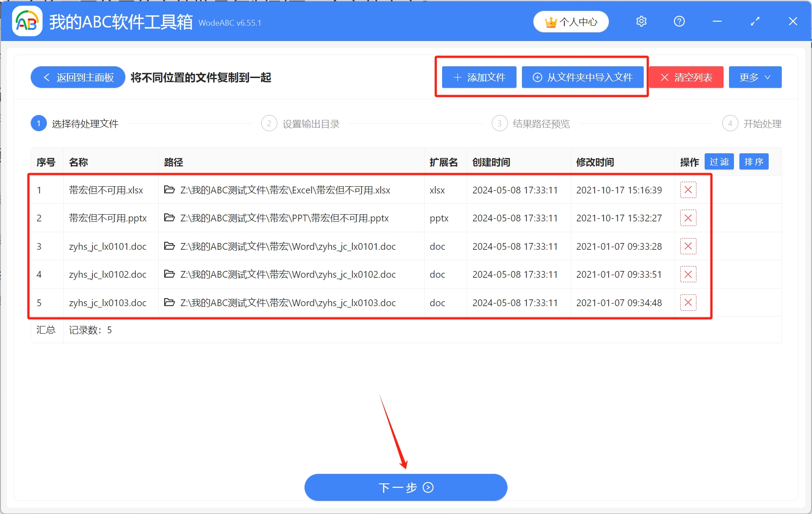Click the help question mark icon

(x=679, y=21)
